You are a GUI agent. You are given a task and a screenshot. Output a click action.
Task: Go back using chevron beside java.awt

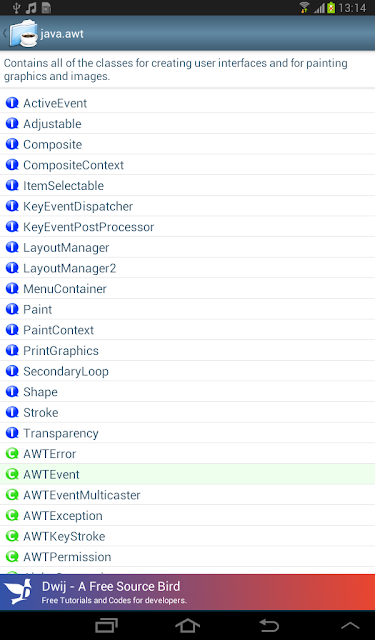point(4,33)
